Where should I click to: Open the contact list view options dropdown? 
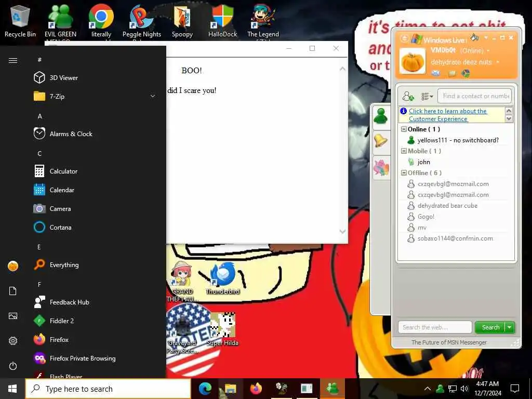click(x=427, y=97)
